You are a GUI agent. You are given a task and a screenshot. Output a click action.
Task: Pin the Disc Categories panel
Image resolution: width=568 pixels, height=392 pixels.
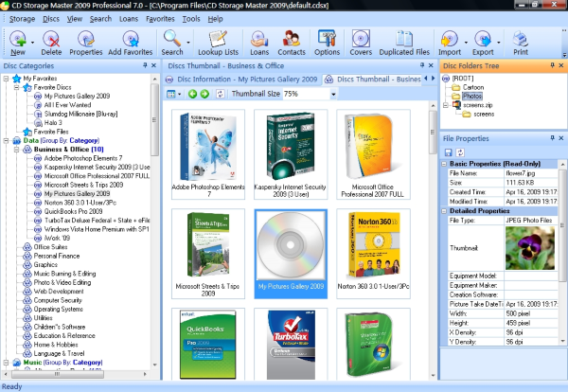pos(143,66)
